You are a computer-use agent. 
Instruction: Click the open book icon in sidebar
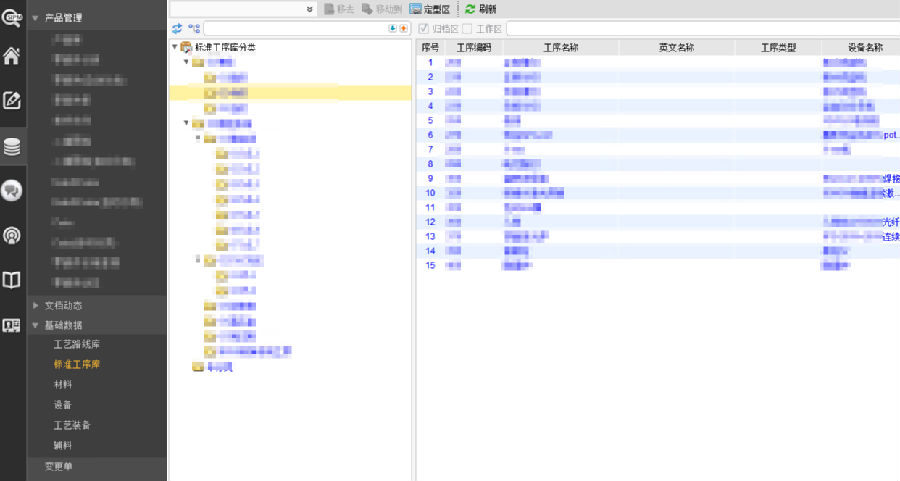coord(12,280)
